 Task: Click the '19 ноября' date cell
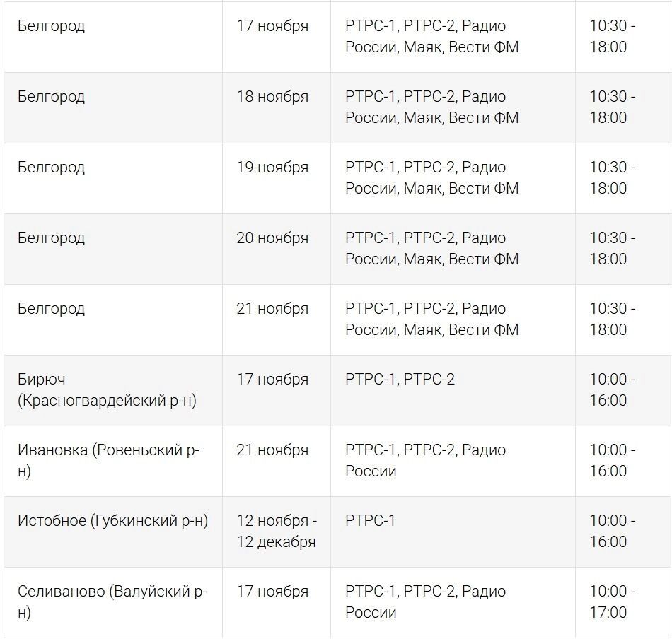[272, 168]
